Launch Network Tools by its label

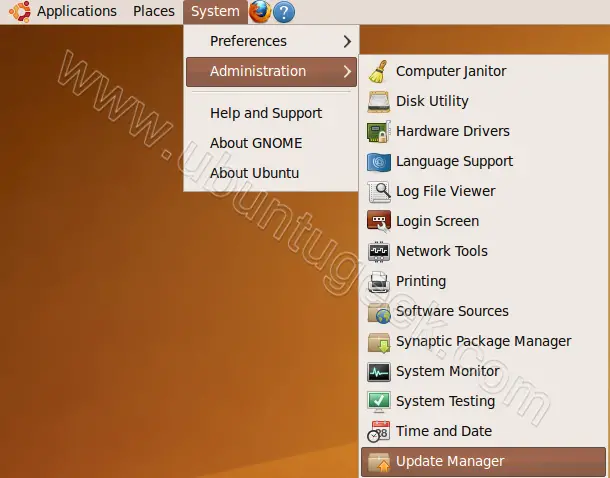[442, 252]
